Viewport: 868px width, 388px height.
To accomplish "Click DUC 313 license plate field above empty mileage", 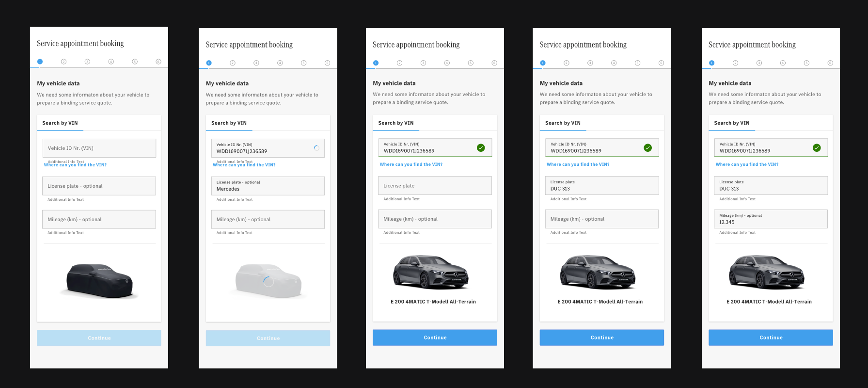I will tap(601, 186).
